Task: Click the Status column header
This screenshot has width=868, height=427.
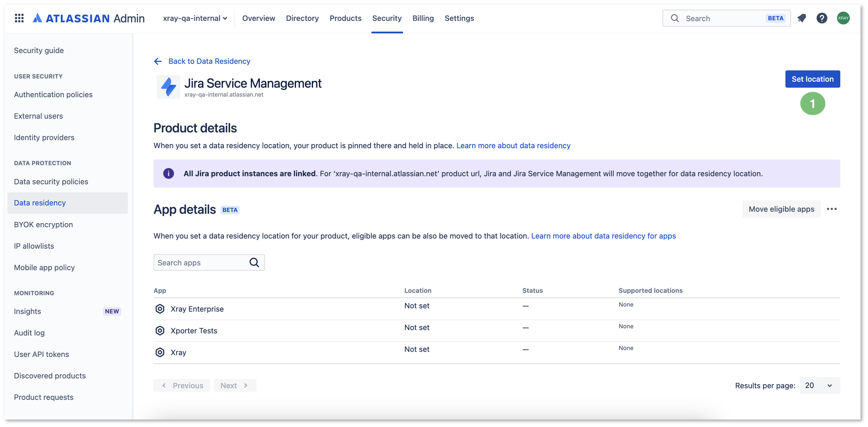Action: pos(532,290)
